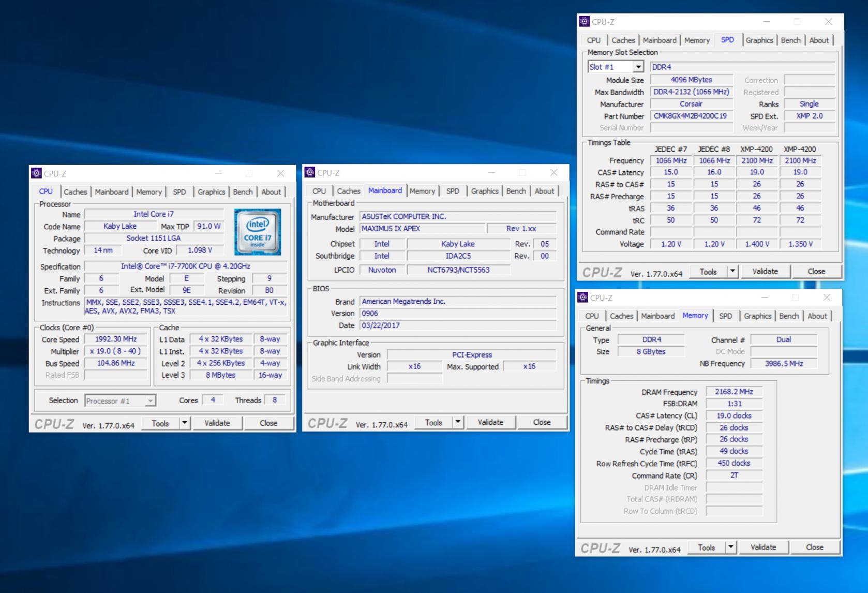This screenshot has width=868, height=593.
Task: Switch to SPD tab in CPU window
Action: [179, 191]
